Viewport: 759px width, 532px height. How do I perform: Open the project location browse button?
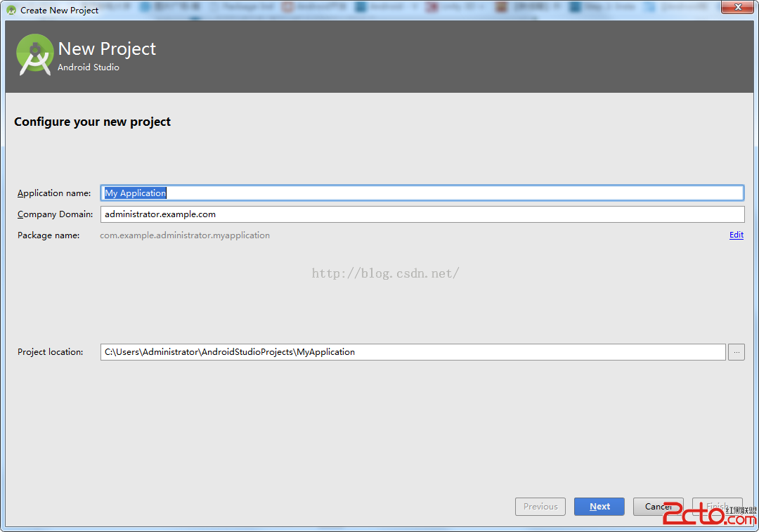(737, 352)
